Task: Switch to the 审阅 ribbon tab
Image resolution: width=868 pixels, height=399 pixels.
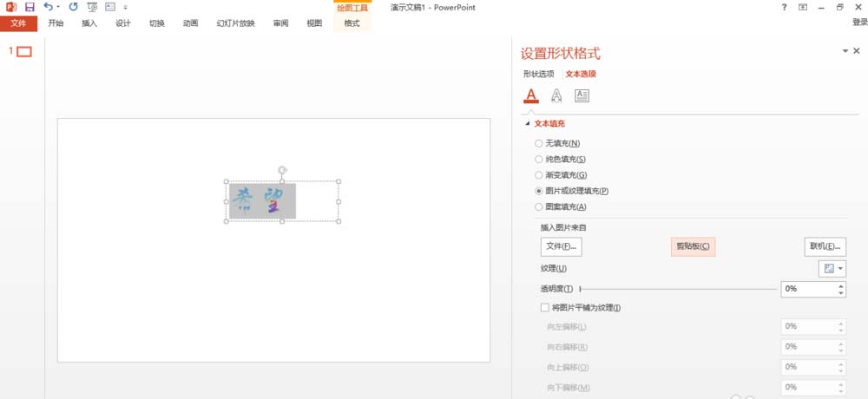Action: click(x=280, y=23)
